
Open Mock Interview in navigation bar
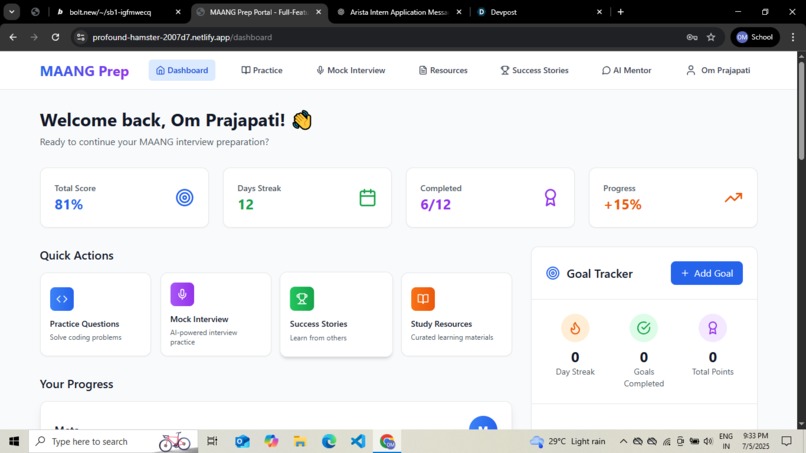351,70
